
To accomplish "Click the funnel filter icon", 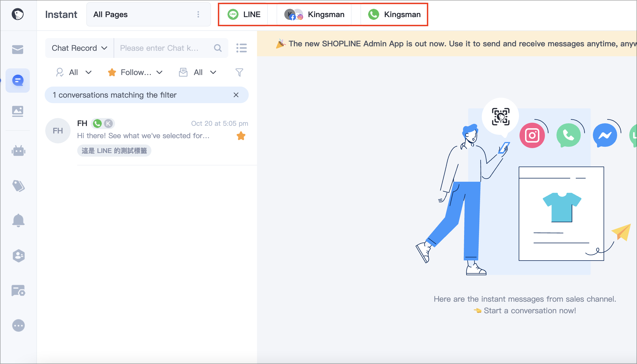I will [239, 72].
